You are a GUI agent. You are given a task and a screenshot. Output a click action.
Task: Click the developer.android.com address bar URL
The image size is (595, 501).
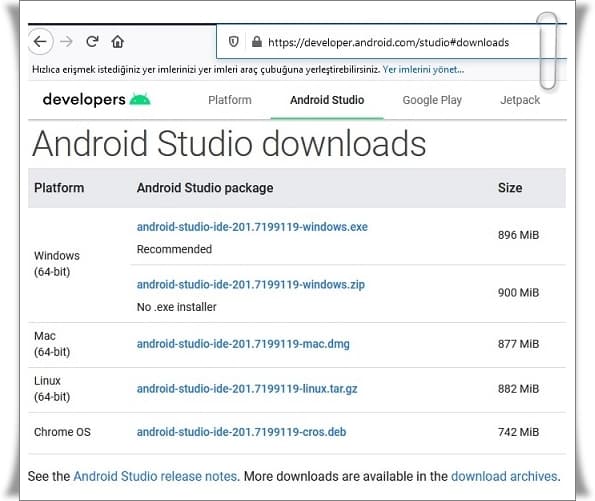click(x=389, y=43)
